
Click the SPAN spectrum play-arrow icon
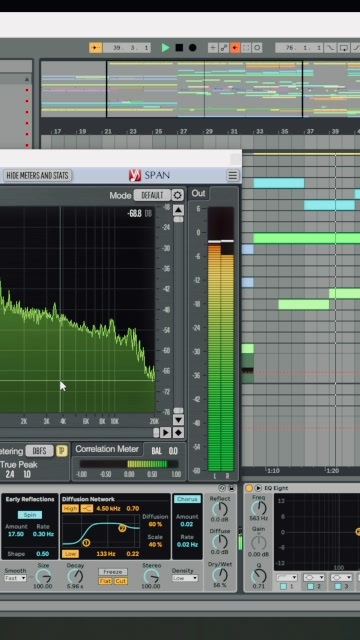click(x=166, y=432)
